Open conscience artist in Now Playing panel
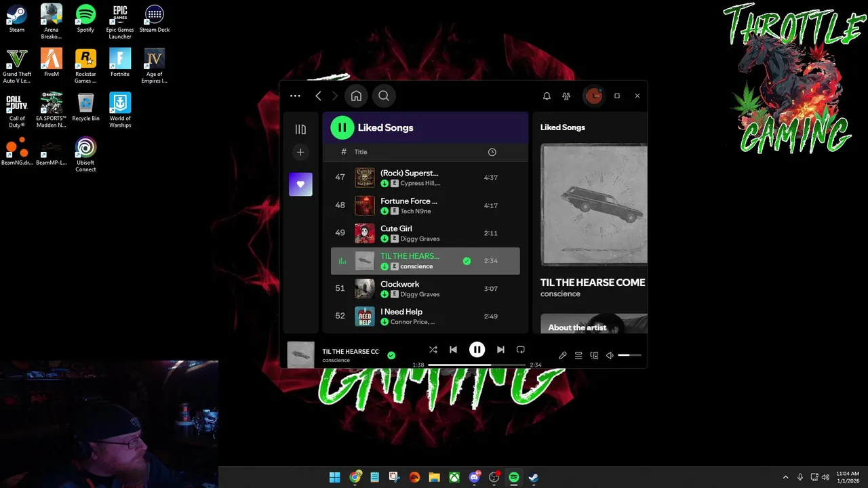The height and width of the screenshot is (488, 868). click(560, 294)
